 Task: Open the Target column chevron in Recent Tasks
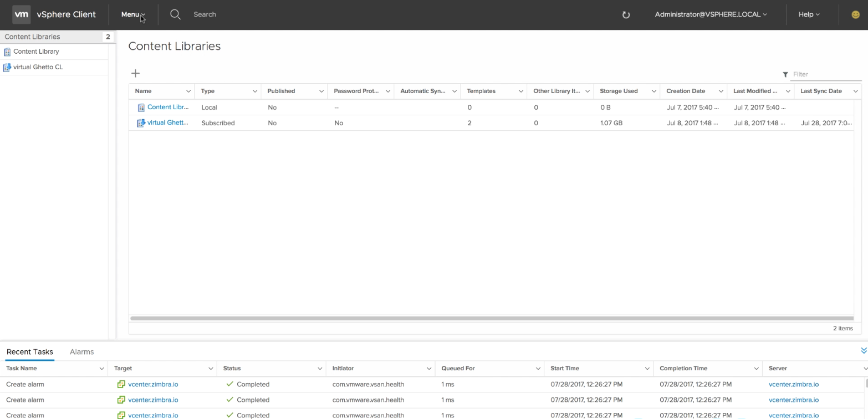(211, 369)
